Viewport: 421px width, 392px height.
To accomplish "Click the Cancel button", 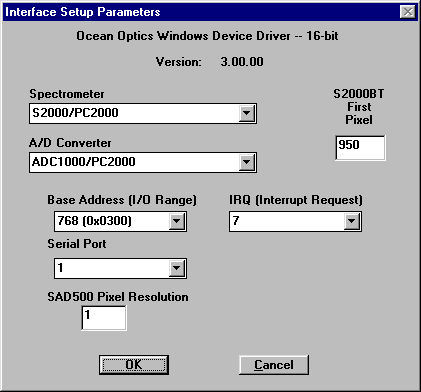I will (274, 365).
